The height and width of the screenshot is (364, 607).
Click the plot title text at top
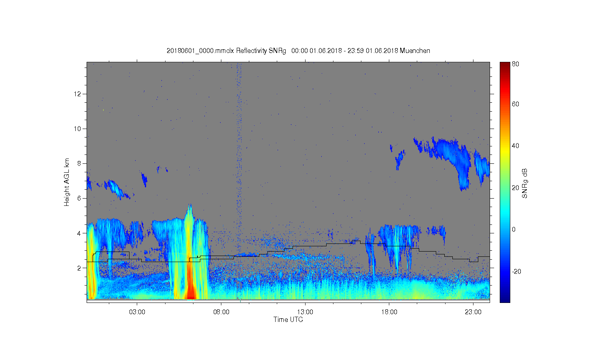298,51
